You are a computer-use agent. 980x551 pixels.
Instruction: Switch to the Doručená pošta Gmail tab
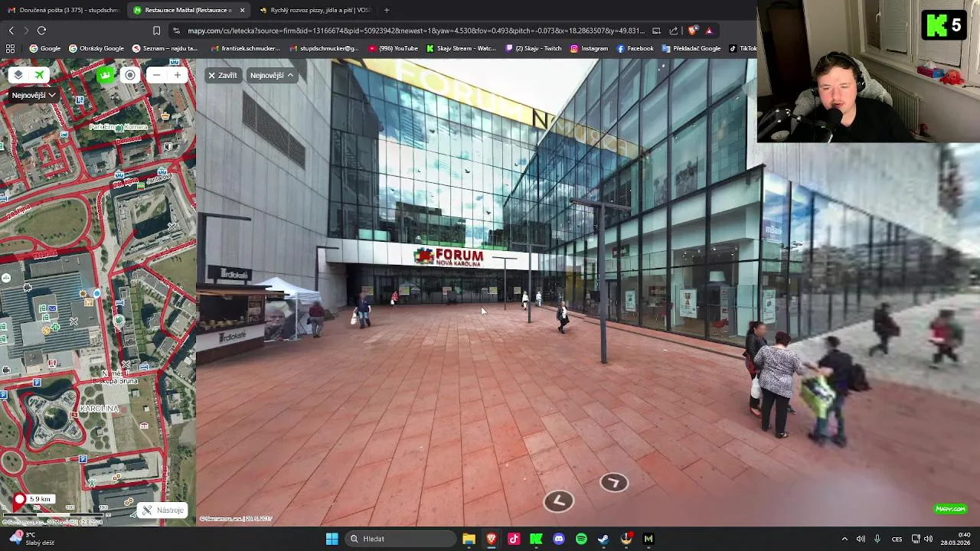63,10
